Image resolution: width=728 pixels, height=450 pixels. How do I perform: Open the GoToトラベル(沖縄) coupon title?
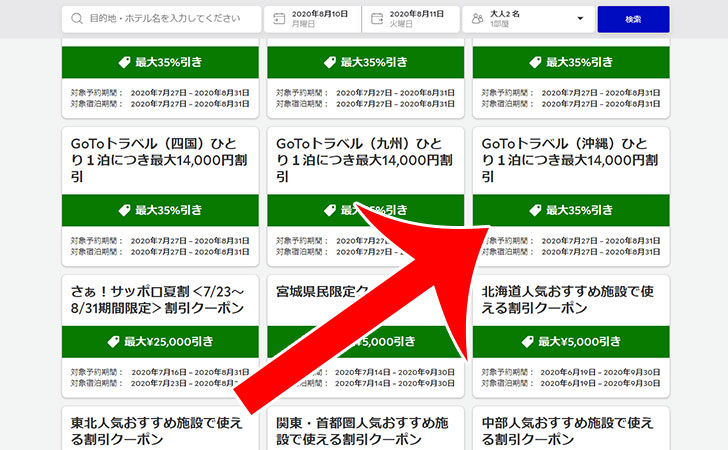[x=570, y=160]
